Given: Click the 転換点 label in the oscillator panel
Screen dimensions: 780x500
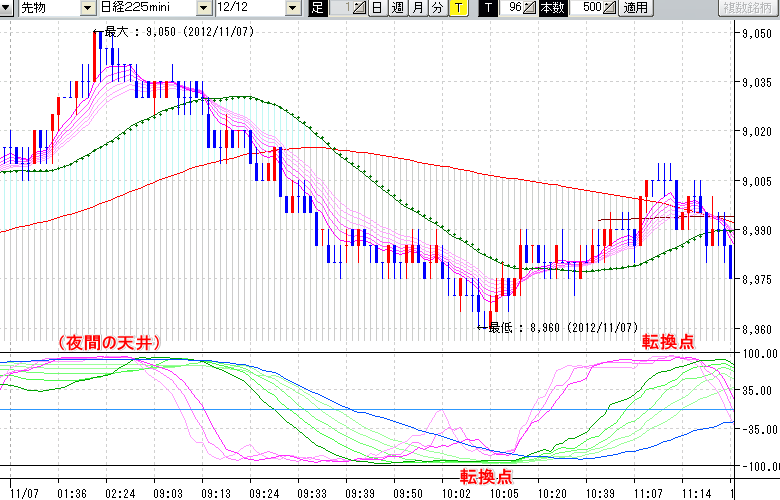Looking at the screenshot, I should (485, 474).
